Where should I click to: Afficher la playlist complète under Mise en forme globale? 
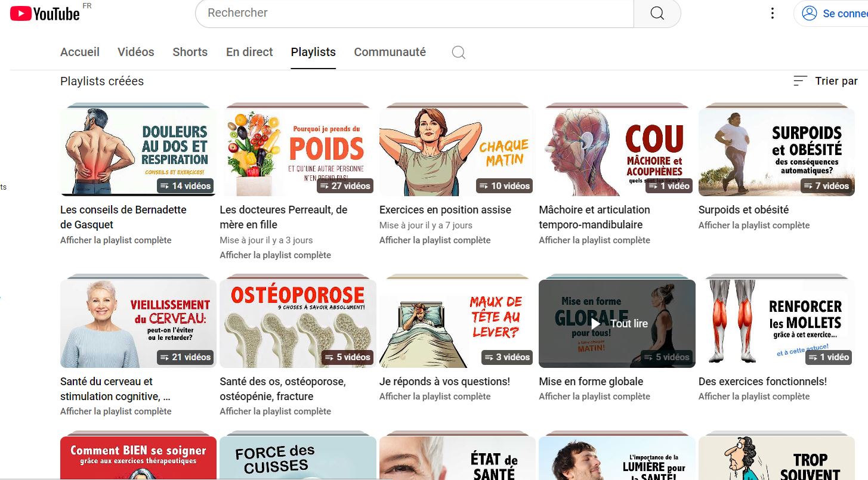pyautogui.click(x=594, y=397)
